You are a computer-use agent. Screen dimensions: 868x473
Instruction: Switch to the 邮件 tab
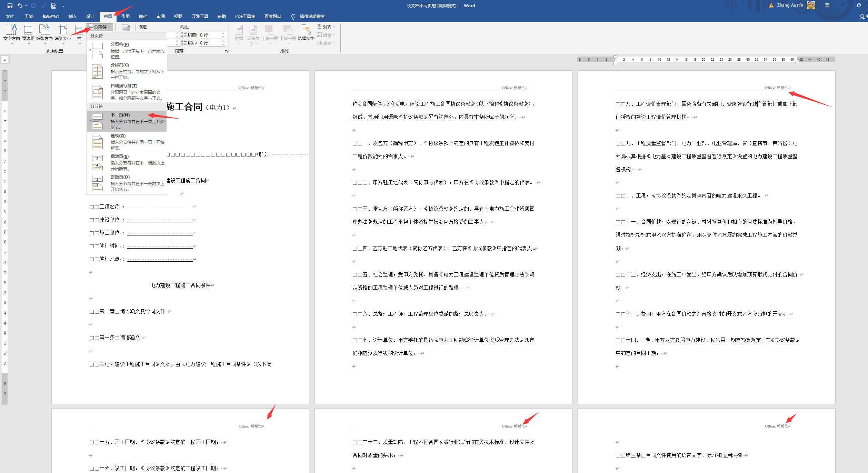point(143,16)
